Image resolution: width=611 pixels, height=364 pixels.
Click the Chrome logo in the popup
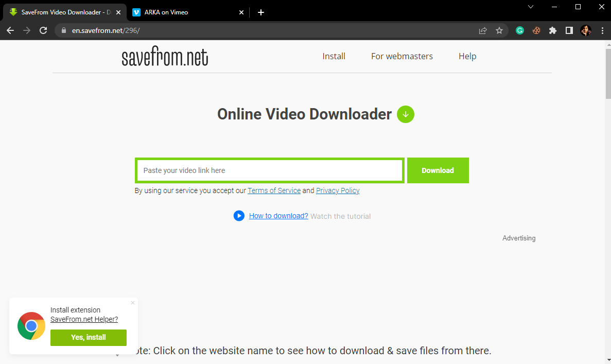pos(31,326)
